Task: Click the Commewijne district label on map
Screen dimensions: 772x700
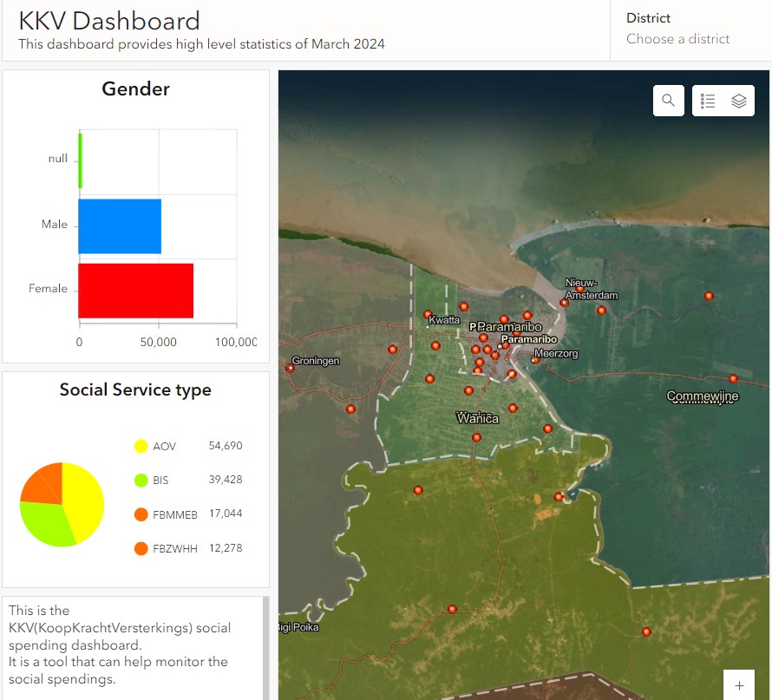Action: pos(702,396)
